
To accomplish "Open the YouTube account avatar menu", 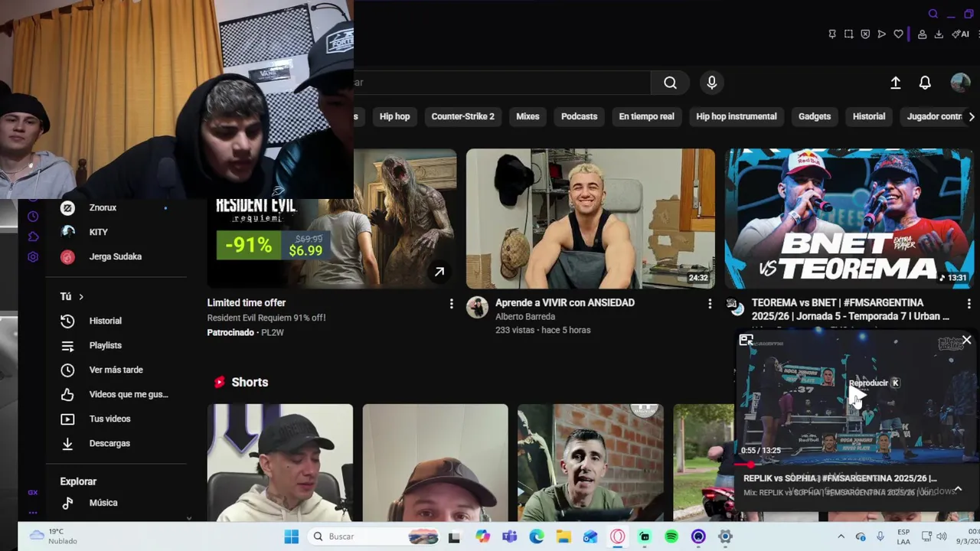I will [x=960, y=83].
